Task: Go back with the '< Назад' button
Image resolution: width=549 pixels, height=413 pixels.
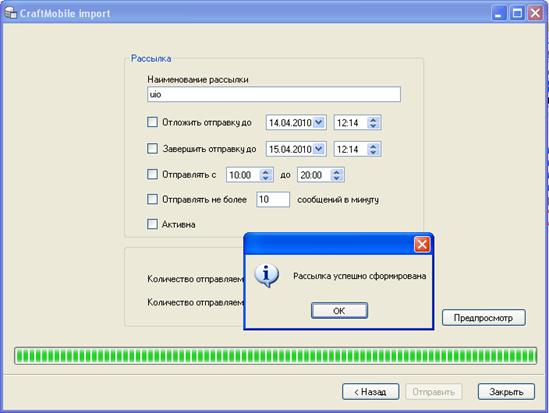Action: 370,392
